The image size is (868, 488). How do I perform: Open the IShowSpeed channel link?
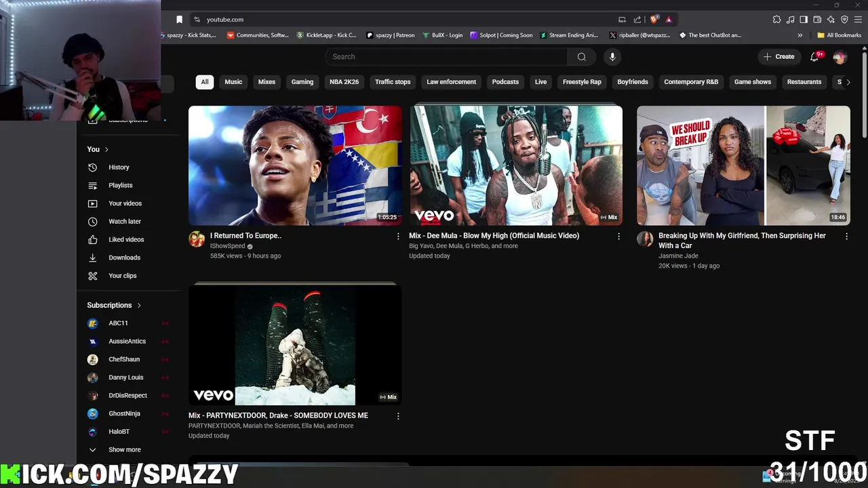tap(227, 246)
